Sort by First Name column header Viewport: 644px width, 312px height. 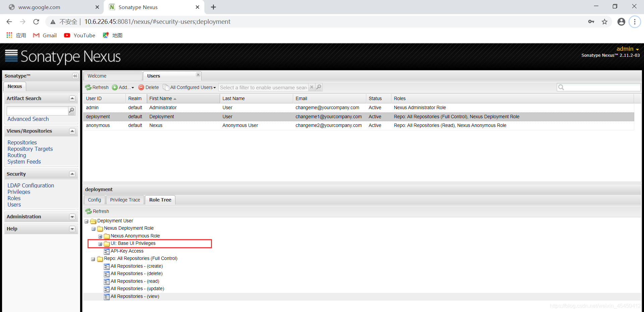point(183,98)
